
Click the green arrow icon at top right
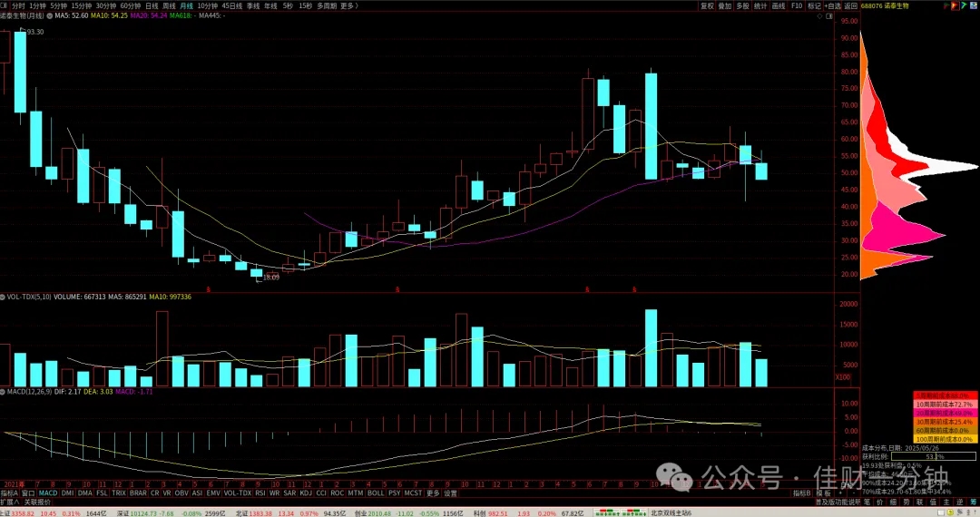(x=963, y=5)
